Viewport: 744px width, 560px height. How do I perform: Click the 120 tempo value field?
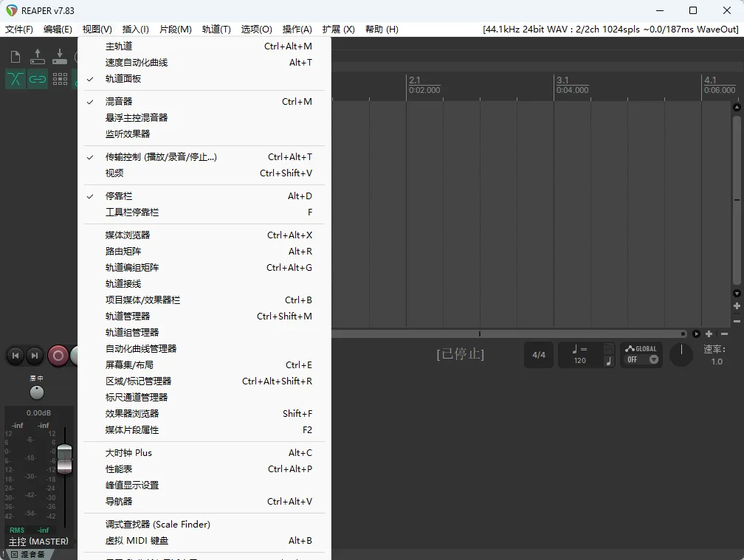[580, 360]
